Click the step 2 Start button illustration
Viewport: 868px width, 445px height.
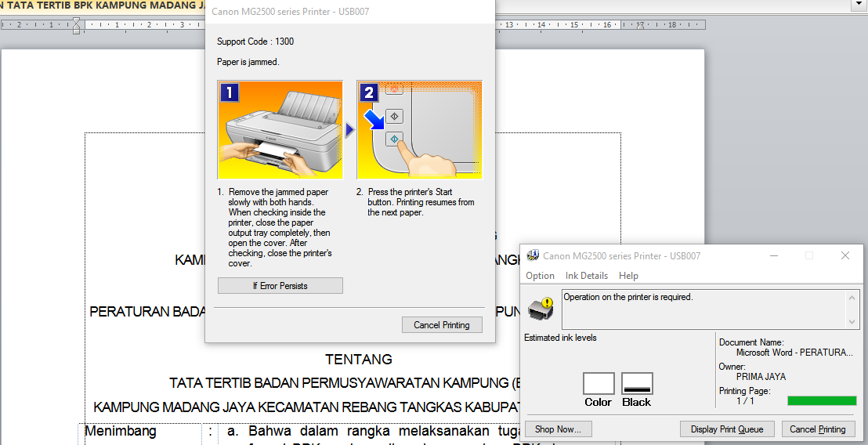tap(420, 129)
